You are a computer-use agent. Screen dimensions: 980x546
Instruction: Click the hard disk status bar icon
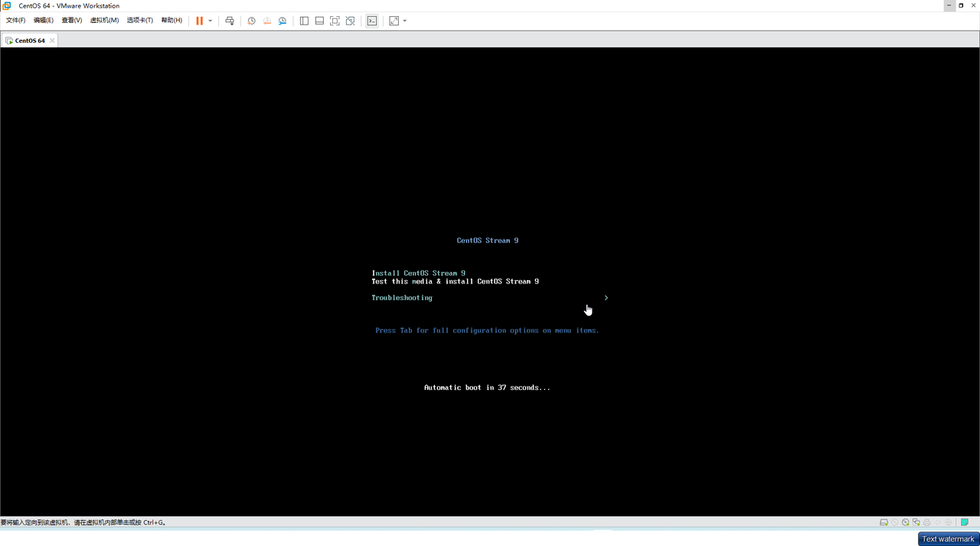click(884, 522)
